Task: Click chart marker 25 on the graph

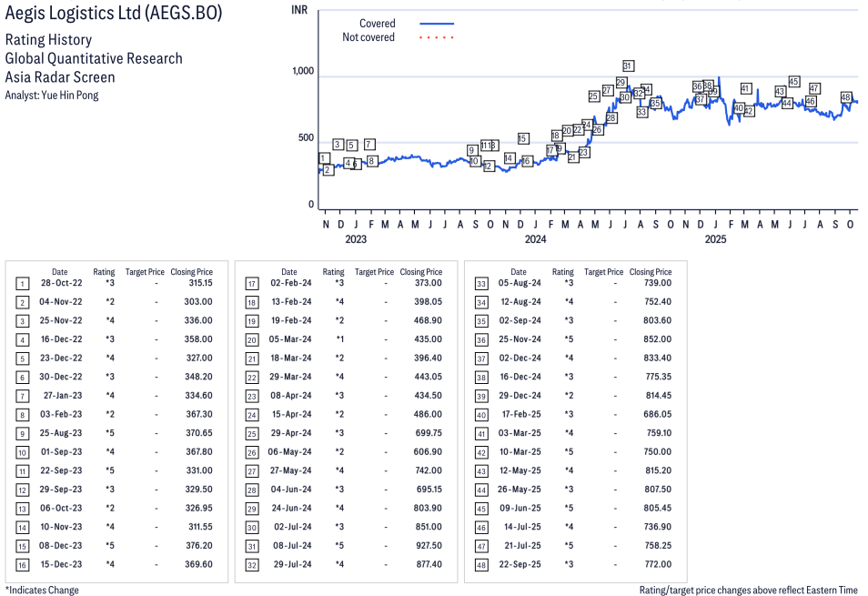Action: (594, 96)
